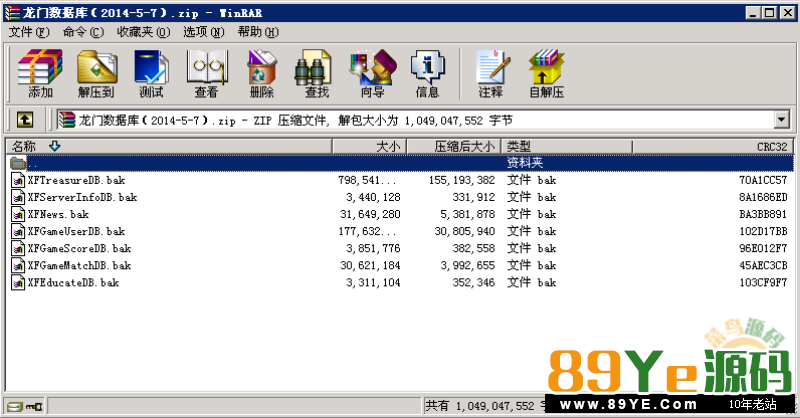
Task: Click CRC32 value BA3BB891
Action: click(x=763, y=214)
